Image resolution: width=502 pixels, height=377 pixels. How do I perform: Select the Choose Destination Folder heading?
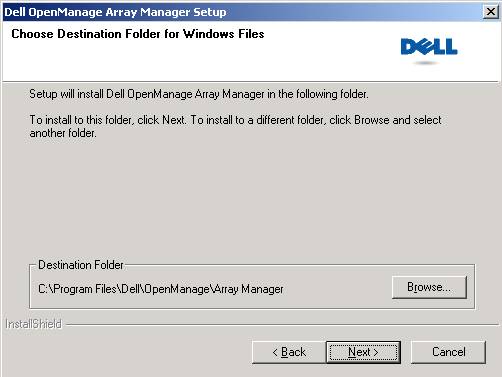pos(138,34)
